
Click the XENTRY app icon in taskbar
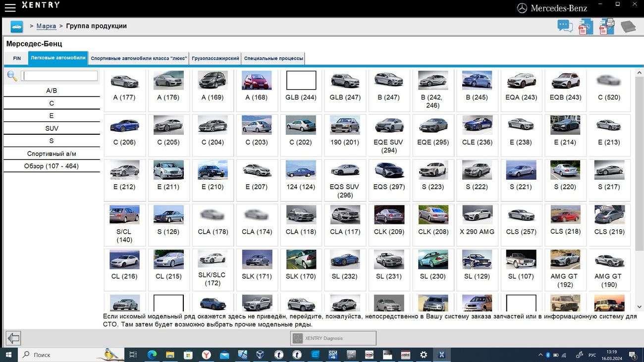pos(441,355)
